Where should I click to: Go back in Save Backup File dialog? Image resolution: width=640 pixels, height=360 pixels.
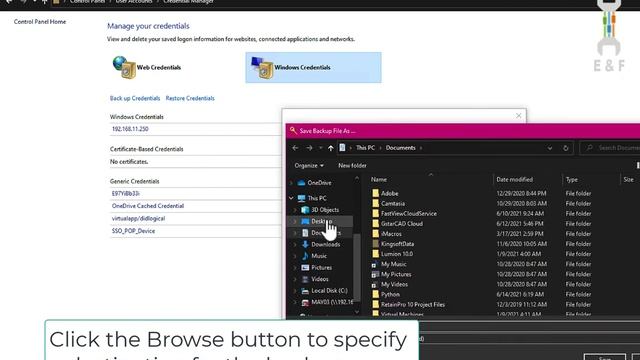coord(295,148)
